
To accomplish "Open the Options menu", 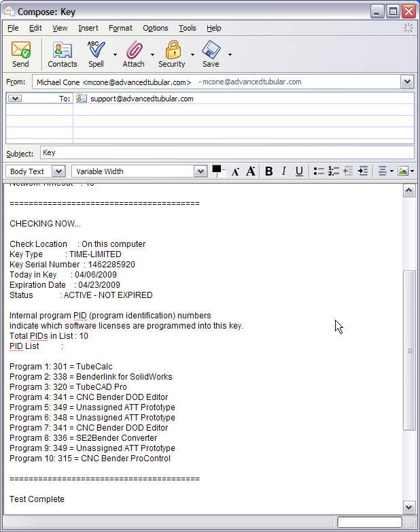I will [x=155, y=28].
